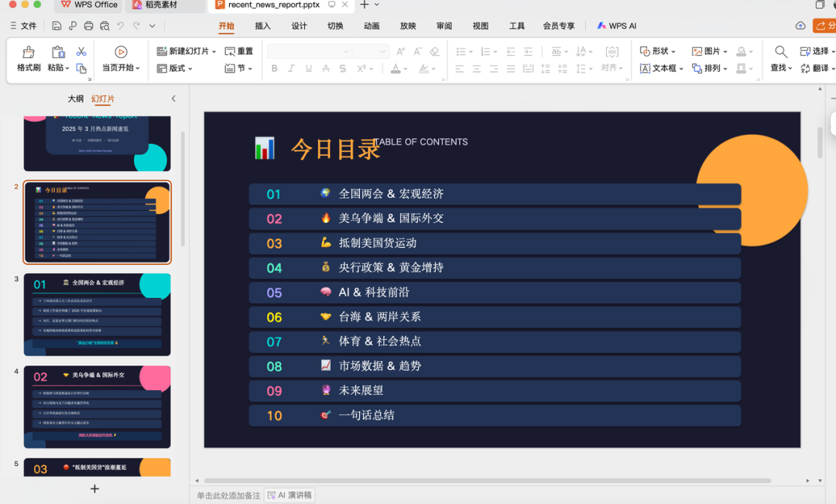Select slide 3 thumbnail 全国两会 & 宏观经济
The height and width of the screenshot is (504, 836).
click(x=97, y=314)
